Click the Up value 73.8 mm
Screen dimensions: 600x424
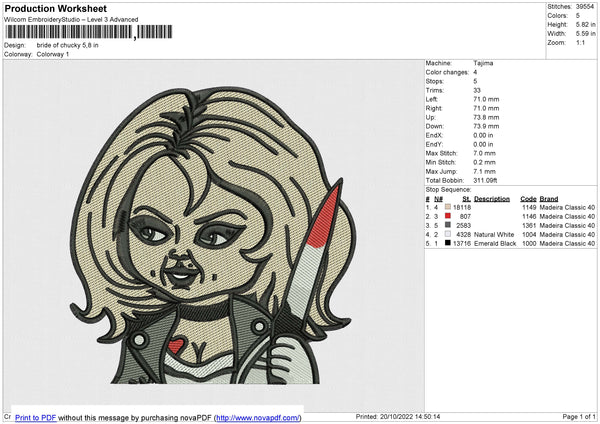(486, 117)
